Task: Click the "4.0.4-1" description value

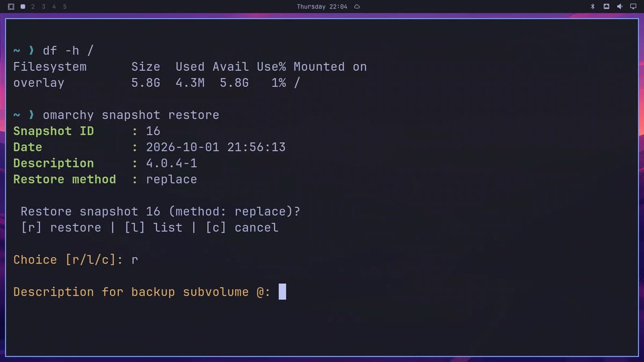Action: click(x=172, y=163)
